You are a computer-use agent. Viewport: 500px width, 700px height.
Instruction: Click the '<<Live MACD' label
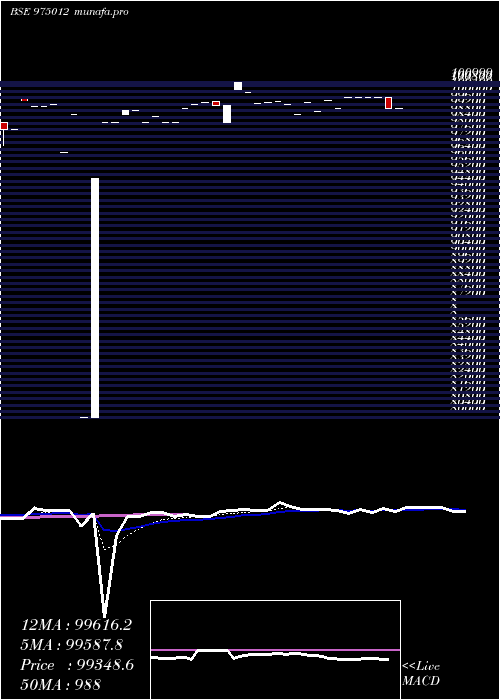[421, 674]
